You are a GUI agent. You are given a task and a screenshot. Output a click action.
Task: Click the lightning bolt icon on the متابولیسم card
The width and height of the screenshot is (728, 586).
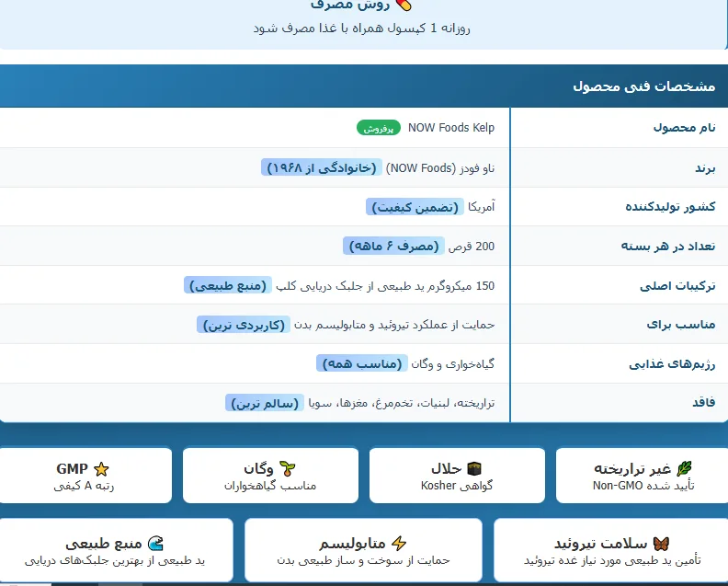point(398,543)
